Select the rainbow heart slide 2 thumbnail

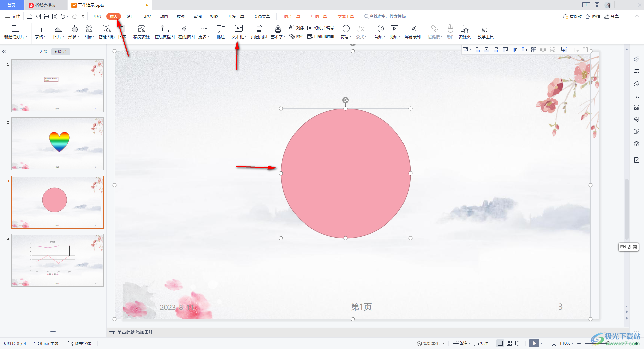[57, 144]
